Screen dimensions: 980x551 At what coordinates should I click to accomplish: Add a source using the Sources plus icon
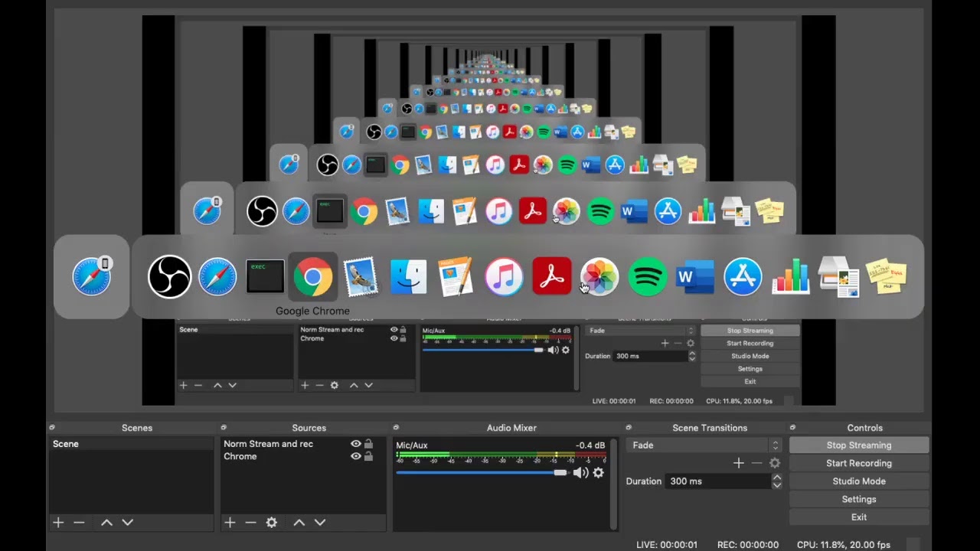click(230, 522)
